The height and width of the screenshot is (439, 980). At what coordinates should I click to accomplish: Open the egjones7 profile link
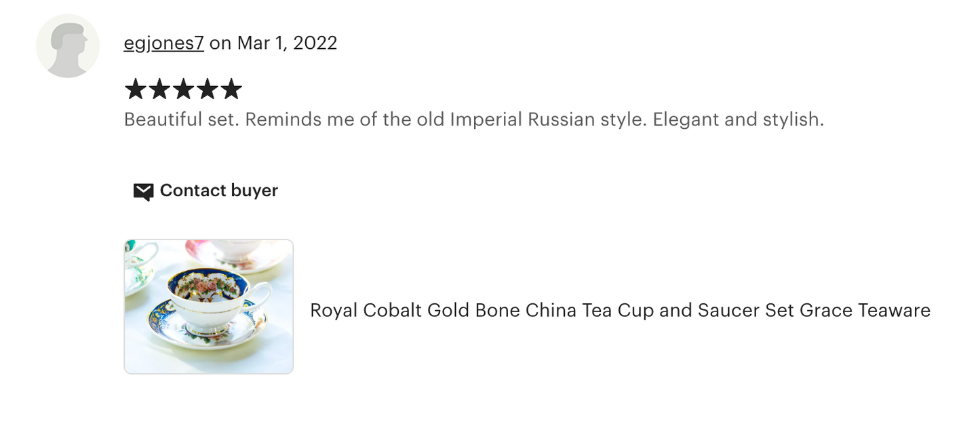[163, 43]
